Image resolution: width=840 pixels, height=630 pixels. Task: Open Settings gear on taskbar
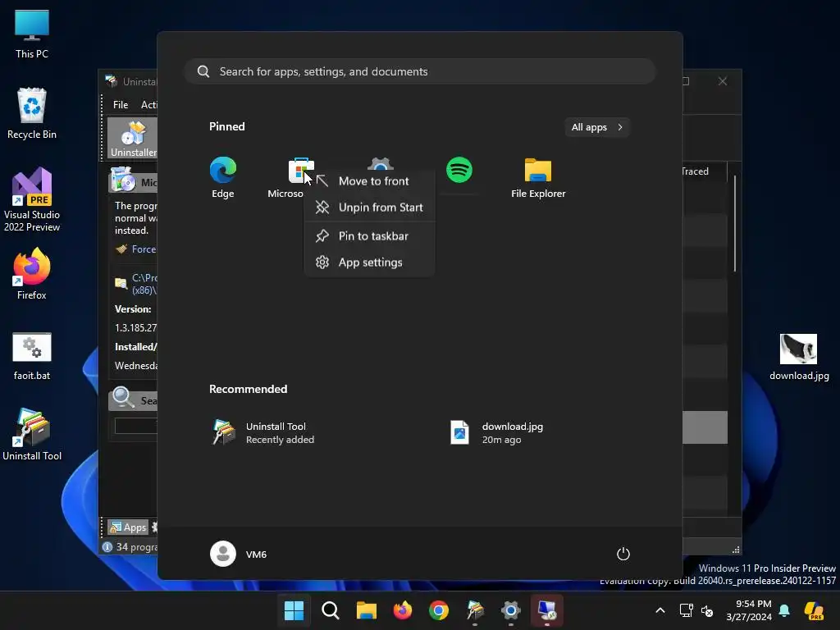(510, 610)
